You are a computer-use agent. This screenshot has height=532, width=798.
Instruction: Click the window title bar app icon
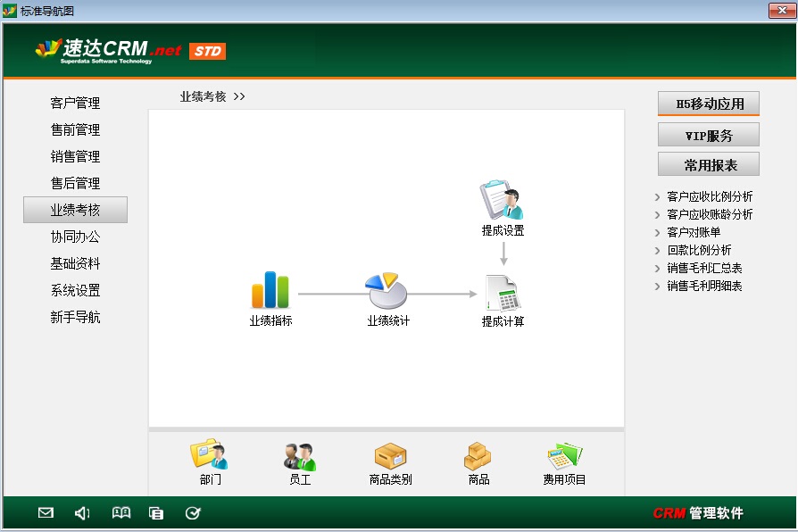click(x=9, y=10)
